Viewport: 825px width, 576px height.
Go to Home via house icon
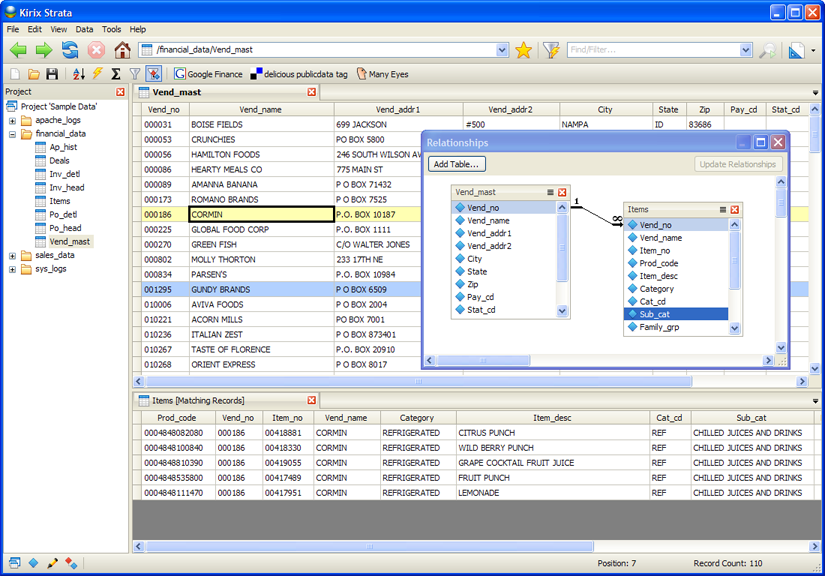(x=122, y=50)
